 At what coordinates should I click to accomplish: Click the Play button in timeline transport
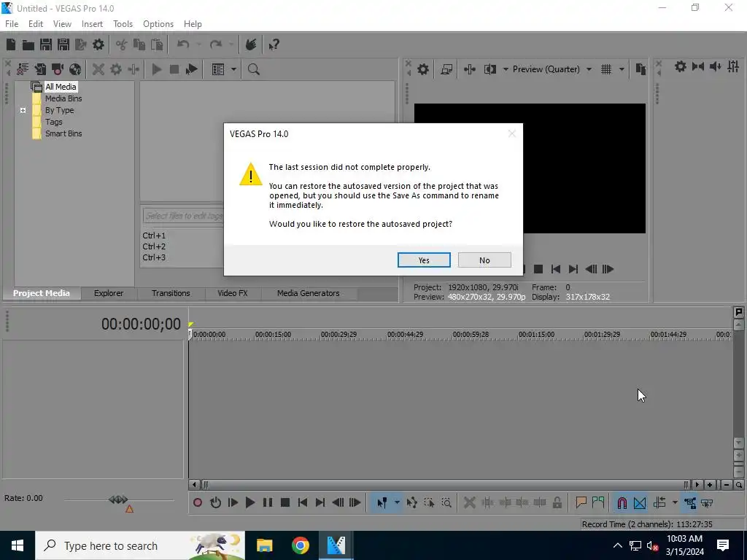[250, 503]
